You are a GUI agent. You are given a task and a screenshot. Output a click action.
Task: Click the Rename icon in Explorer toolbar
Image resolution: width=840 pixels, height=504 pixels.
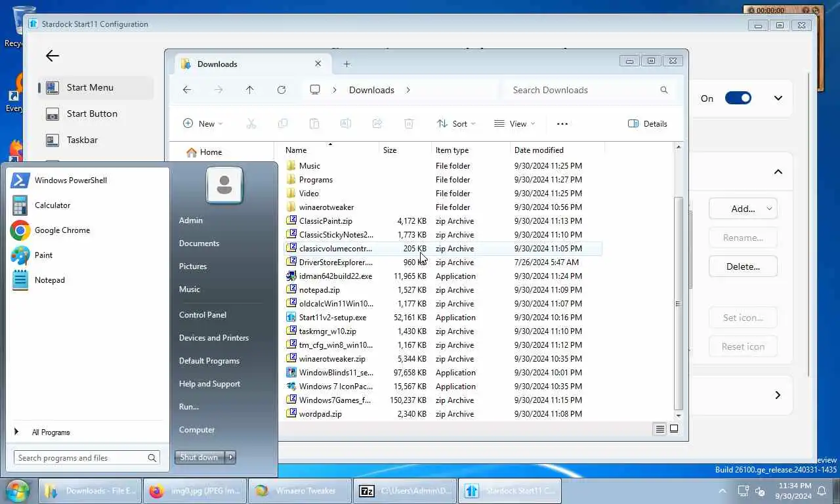346,123
